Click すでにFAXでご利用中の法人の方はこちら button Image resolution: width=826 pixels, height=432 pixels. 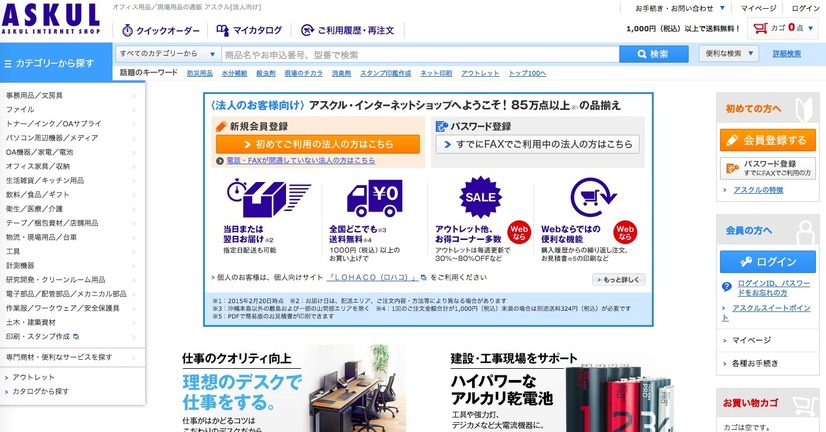pos(537,144)
